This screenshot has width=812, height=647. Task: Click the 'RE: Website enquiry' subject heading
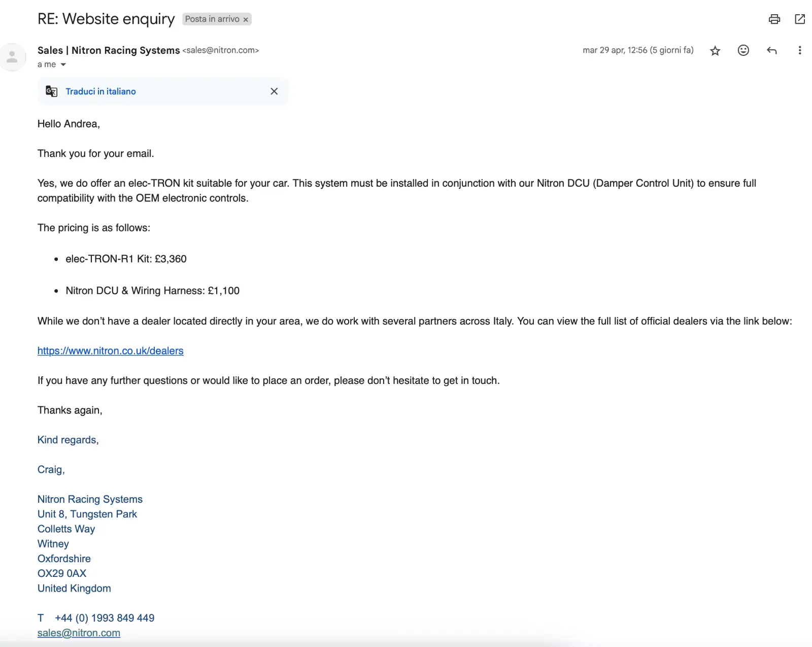(106, 19)
